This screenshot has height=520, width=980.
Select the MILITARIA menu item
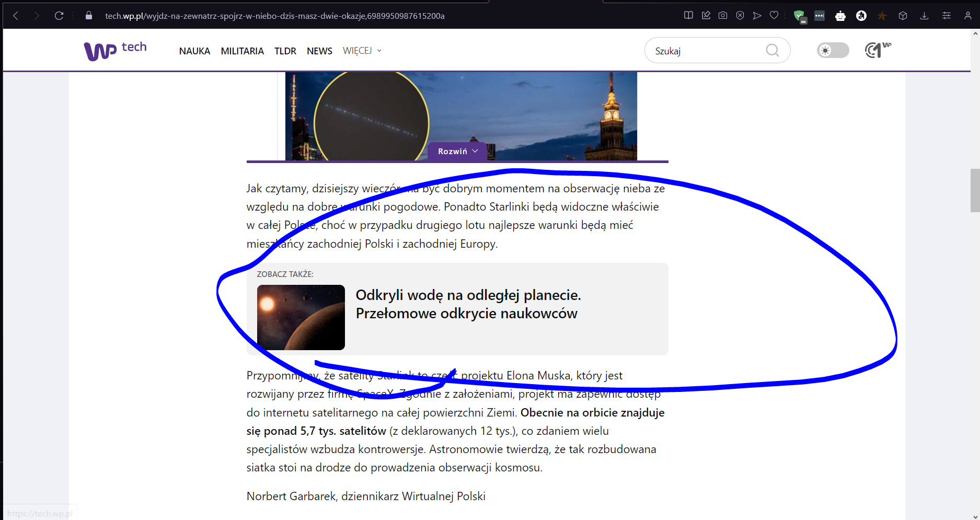[x=242, y=51]
